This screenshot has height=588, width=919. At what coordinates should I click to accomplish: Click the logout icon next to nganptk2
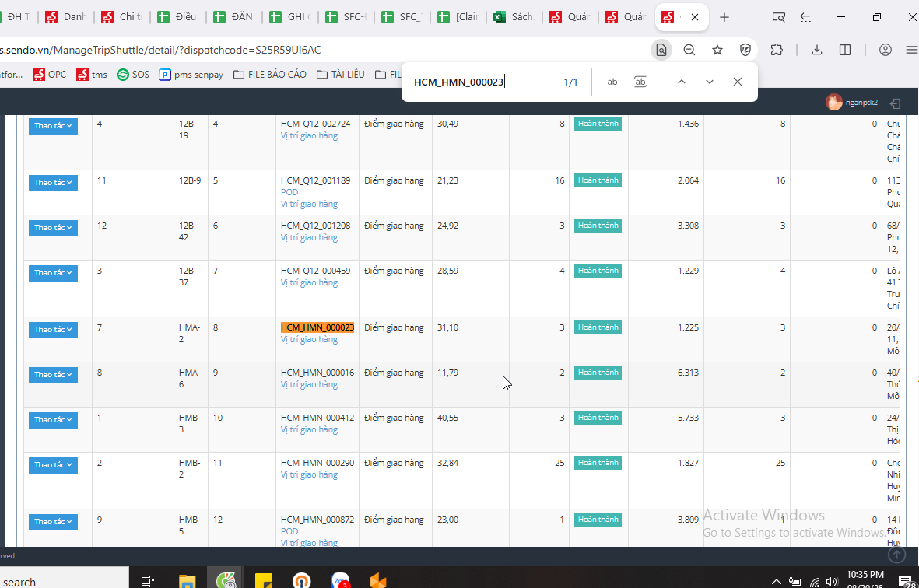(895, 103)
